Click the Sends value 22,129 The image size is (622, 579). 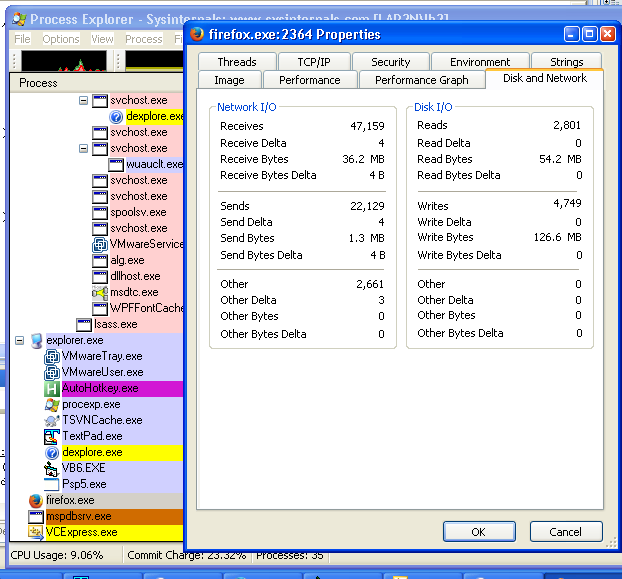tap(367, 206)
